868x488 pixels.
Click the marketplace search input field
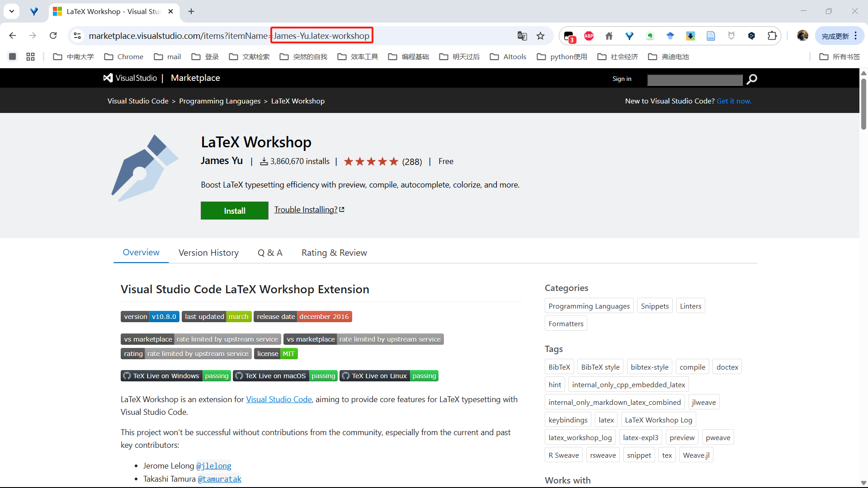pyautogui.click(x=694, y=80)
